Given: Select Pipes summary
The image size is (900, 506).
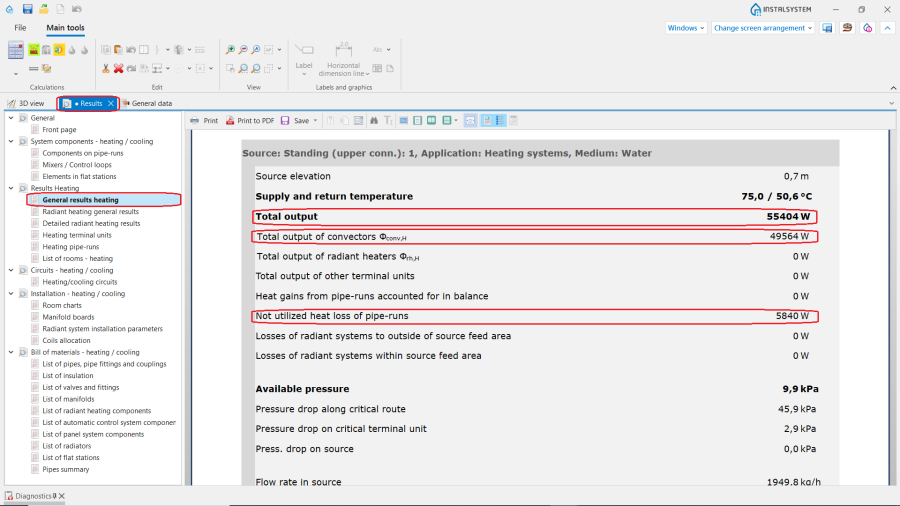Looking at the screenshot, I should [x=65, y=469].
